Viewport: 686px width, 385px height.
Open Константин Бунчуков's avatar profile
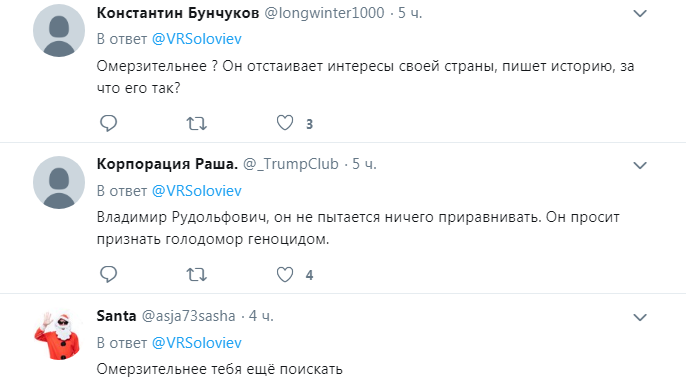coord(59,31)
